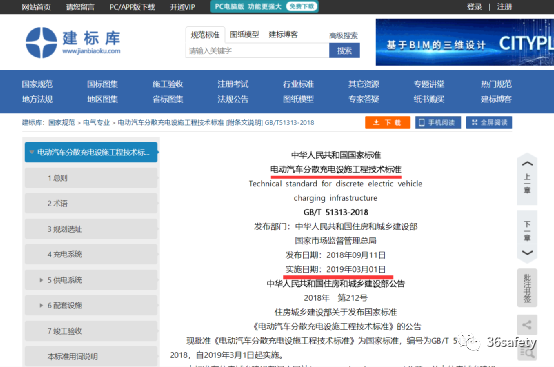
Task: Open chapter 3 规划选址
Action: 91,229
